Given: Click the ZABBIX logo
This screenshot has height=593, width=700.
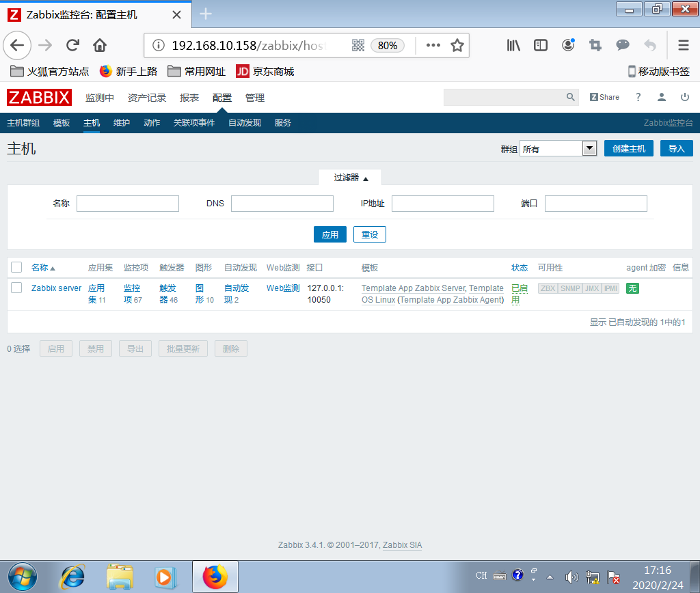Looking at the screenshot, I should click(x=39, y=97).
